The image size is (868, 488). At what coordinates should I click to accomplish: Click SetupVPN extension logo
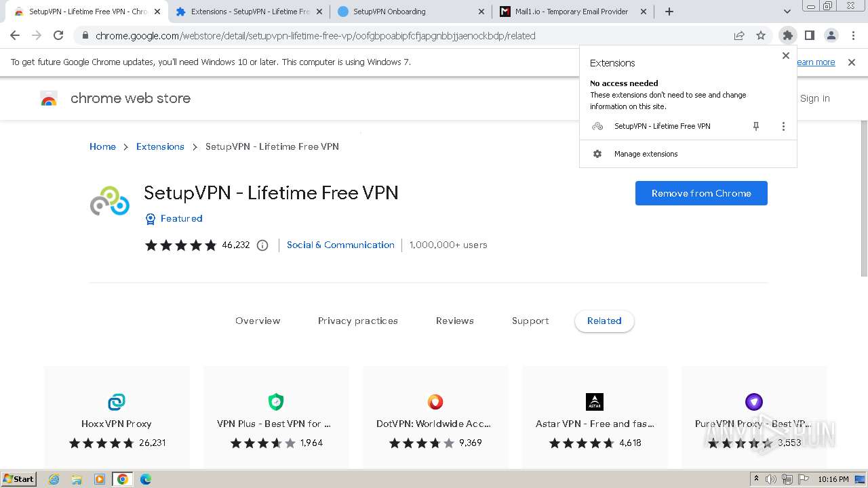tap(110, 201)
